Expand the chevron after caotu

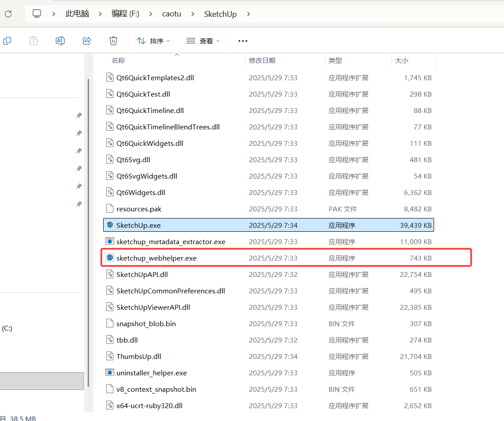(193, 14)
